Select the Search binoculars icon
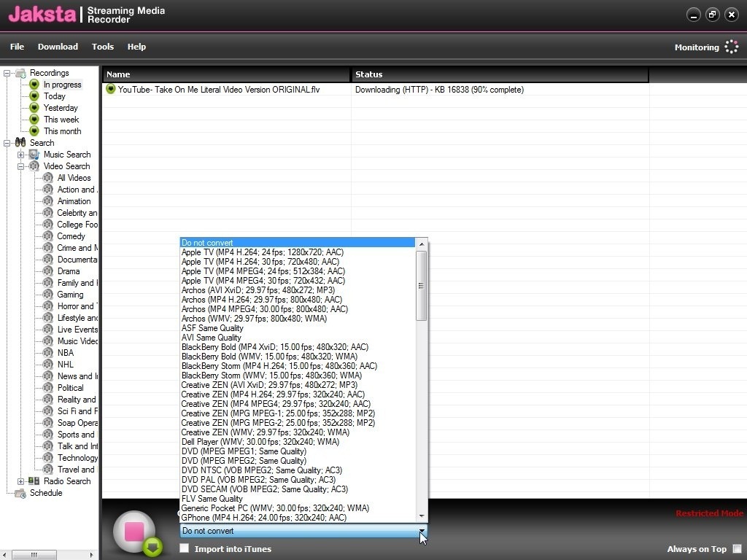Viewport: 747px width, 560px height. (20, 142)
